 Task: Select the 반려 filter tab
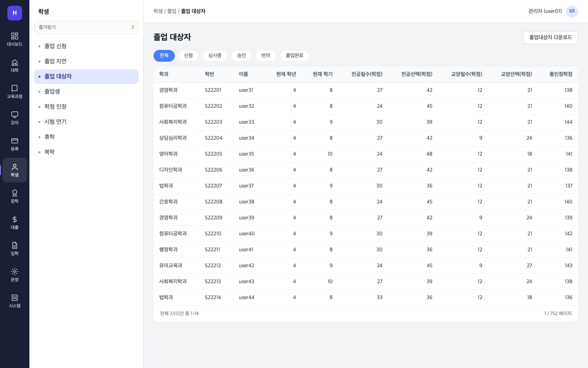266,55
